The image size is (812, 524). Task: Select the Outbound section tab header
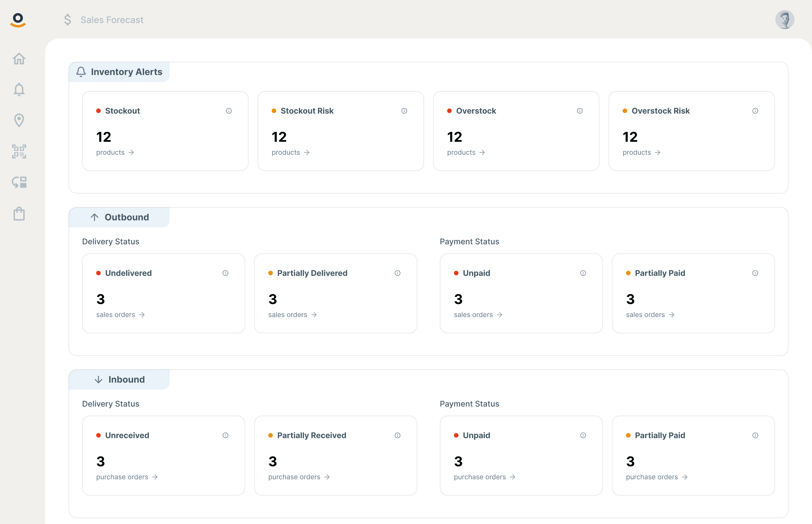(x=120, y=217)
